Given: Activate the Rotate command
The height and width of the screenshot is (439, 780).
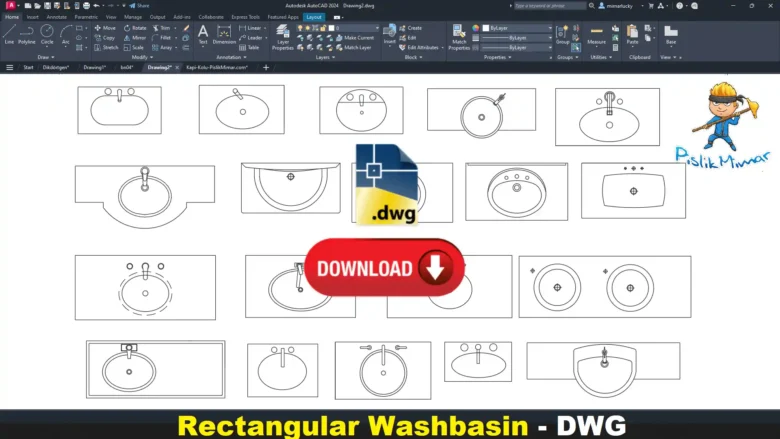Looking at the screenshot, I should pos(135,28).
